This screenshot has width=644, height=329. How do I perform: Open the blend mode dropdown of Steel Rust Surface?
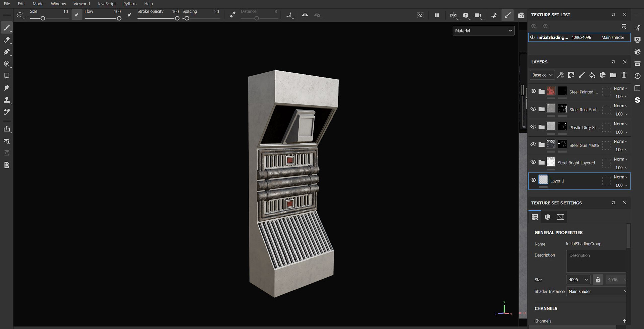coord(620,106)
